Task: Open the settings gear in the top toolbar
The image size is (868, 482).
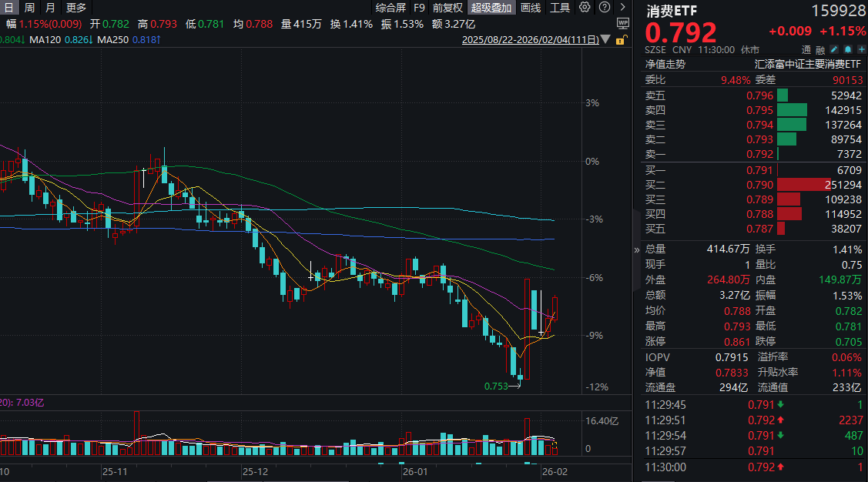Action: pyautogui.click(x=585, y=7)
